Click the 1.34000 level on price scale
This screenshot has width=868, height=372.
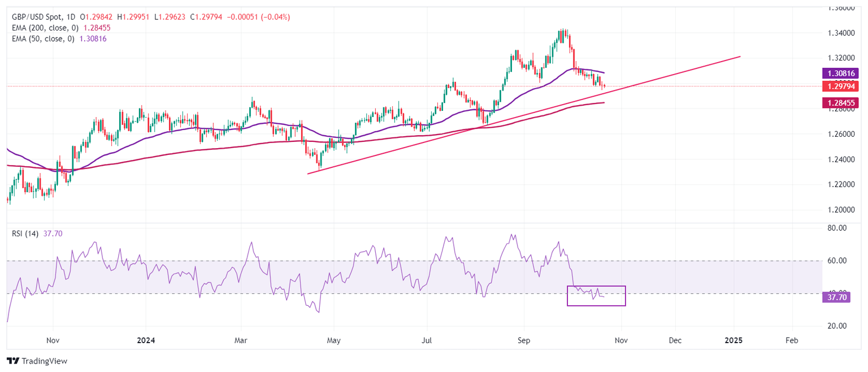click(841, 33)
